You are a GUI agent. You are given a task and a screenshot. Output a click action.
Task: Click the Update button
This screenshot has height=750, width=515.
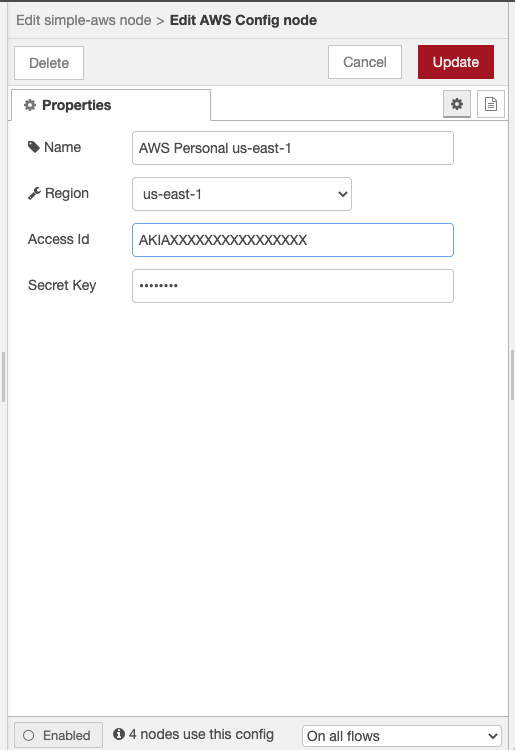click(456, 62)
